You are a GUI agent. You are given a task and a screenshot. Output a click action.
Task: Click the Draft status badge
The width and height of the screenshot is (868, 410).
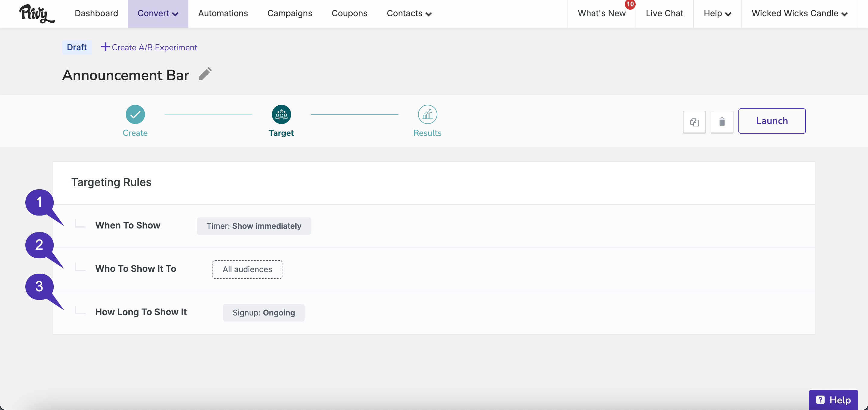(x=77, y=47)
